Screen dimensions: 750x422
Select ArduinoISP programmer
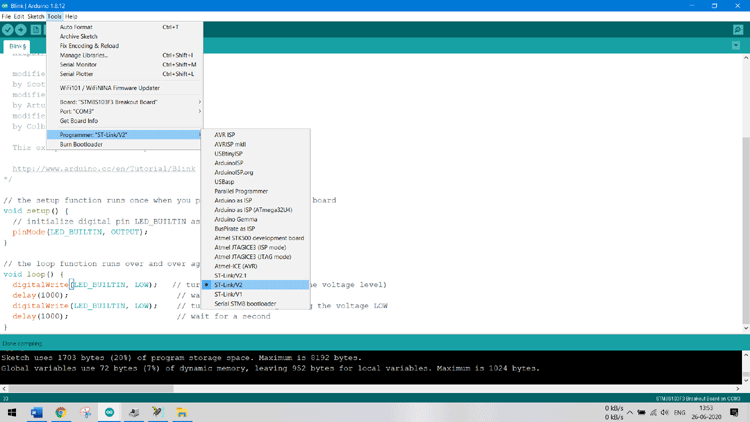click(255, 163)
